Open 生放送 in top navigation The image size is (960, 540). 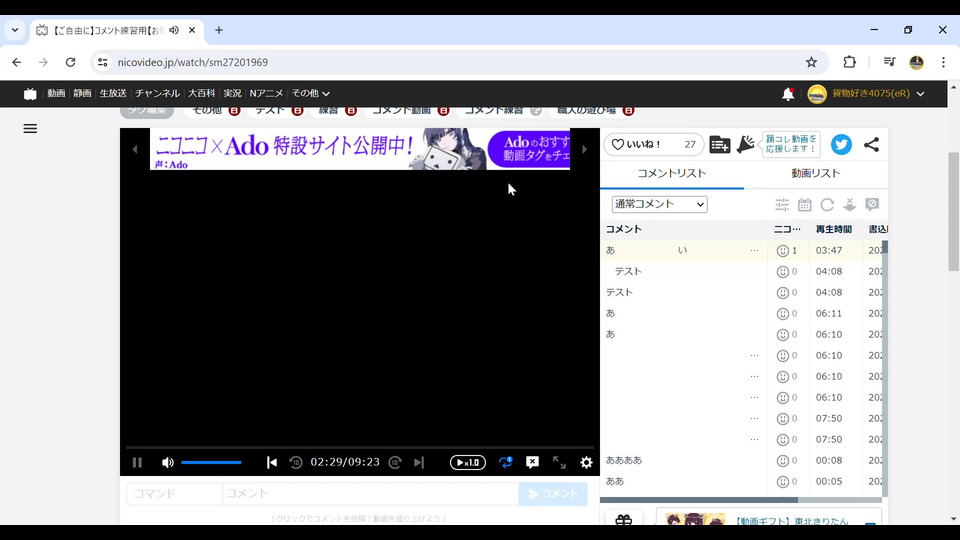(x=113, y=93)
